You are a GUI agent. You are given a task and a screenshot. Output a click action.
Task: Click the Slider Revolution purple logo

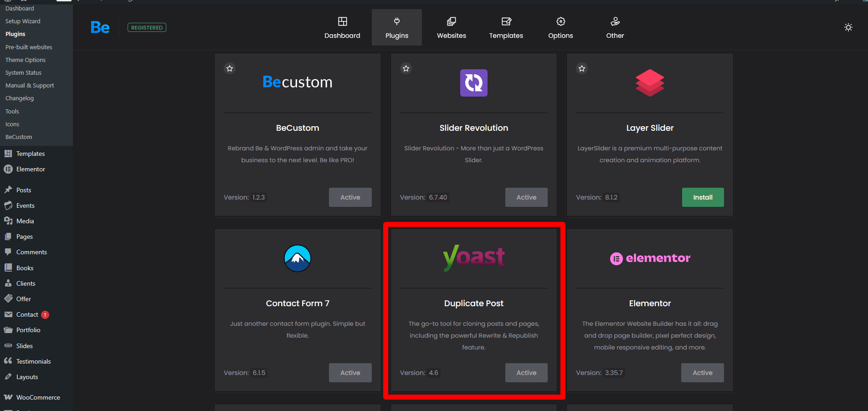[x=473, y=83]
